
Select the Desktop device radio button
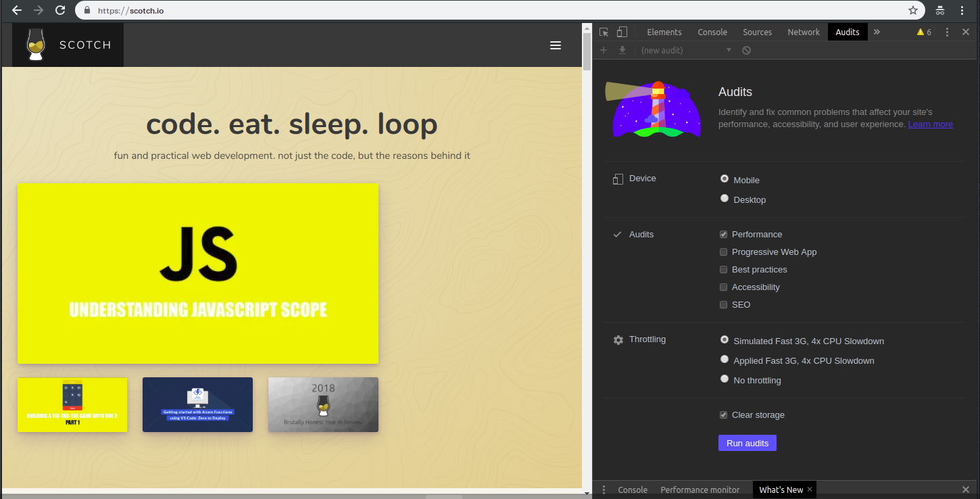[x=725, y=199]
